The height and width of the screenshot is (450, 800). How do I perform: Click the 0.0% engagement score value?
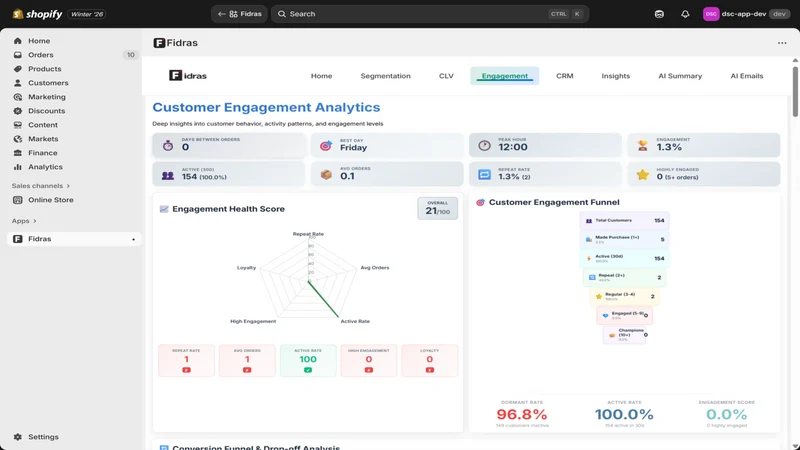point(727,414)
